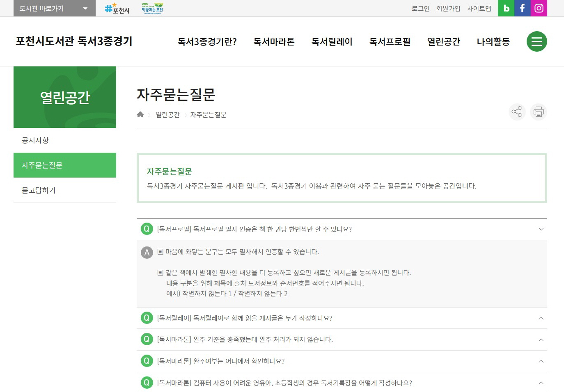Open the Instagram icon in the header
Viewport: 564px width, 392px height.
click(x=539, y=8)
